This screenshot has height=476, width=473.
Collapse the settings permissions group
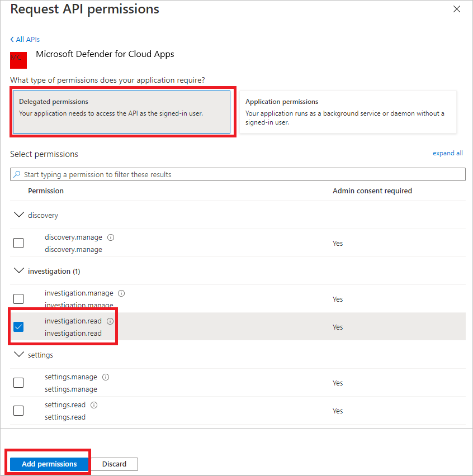point(19,354)
